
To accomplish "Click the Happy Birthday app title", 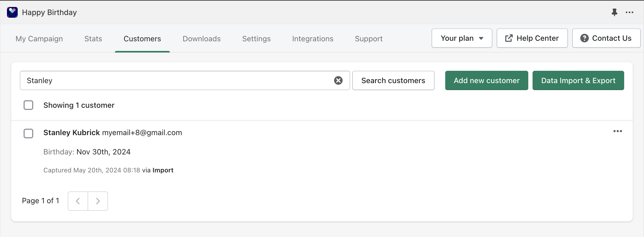I will point(49,12).
